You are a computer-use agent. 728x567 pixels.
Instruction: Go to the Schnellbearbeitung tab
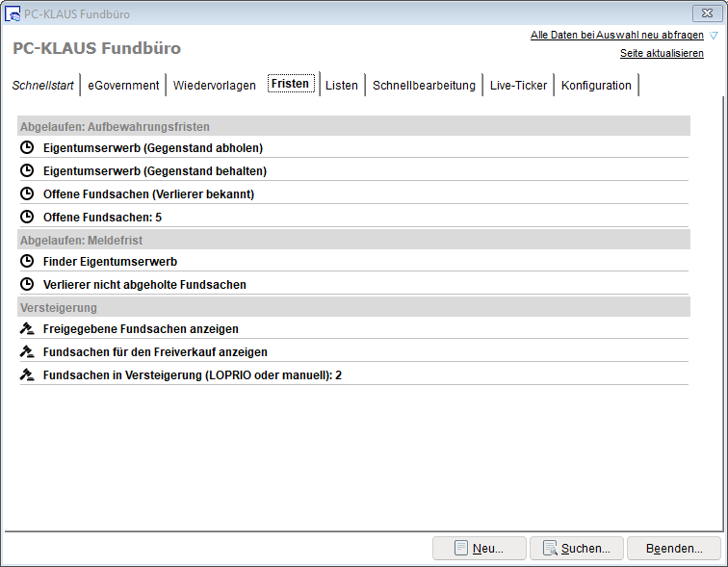point(424,86)
